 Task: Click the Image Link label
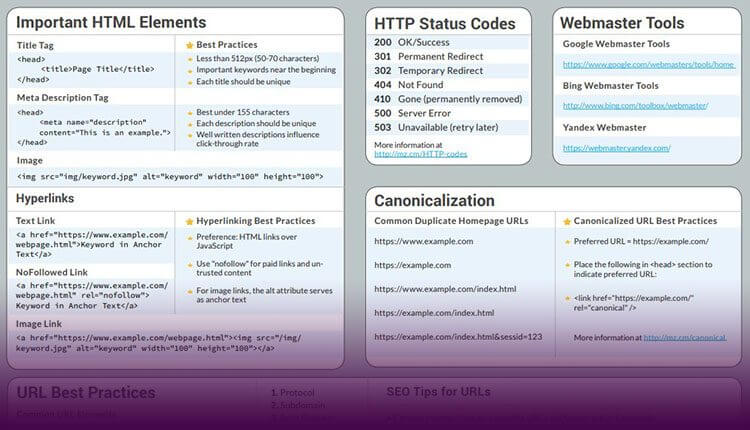(39, 324)
